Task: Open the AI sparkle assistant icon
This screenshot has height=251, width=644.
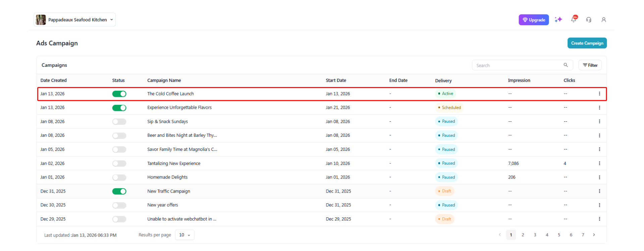Action: click(x=558, y=20)
